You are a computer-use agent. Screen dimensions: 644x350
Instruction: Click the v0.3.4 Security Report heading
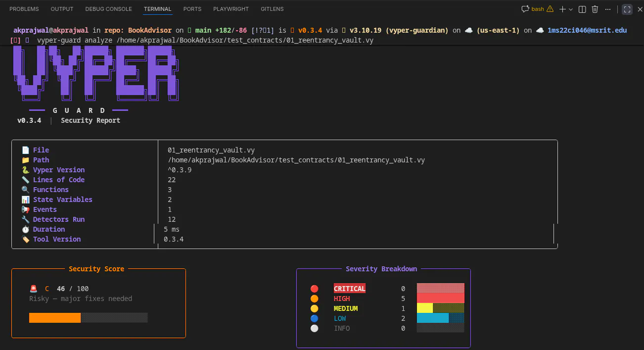(x=69, y=120)
